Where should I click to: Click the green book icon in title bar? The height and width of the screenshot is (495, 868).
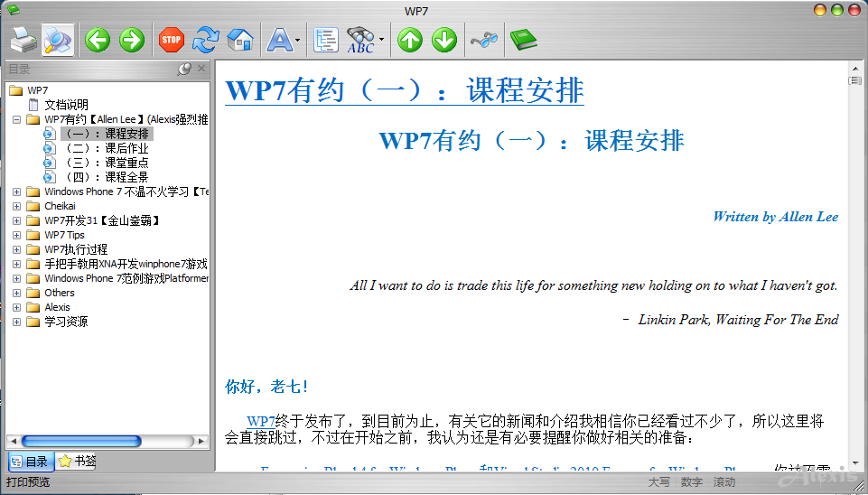point(12,8)
